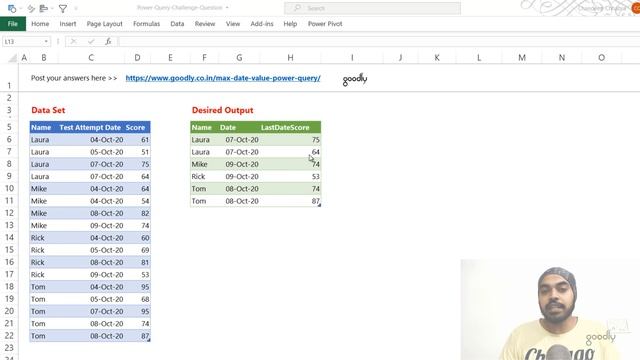This screenshot has height=360, width=640.
Task: Select row 13 header
Action: [9, 225]
